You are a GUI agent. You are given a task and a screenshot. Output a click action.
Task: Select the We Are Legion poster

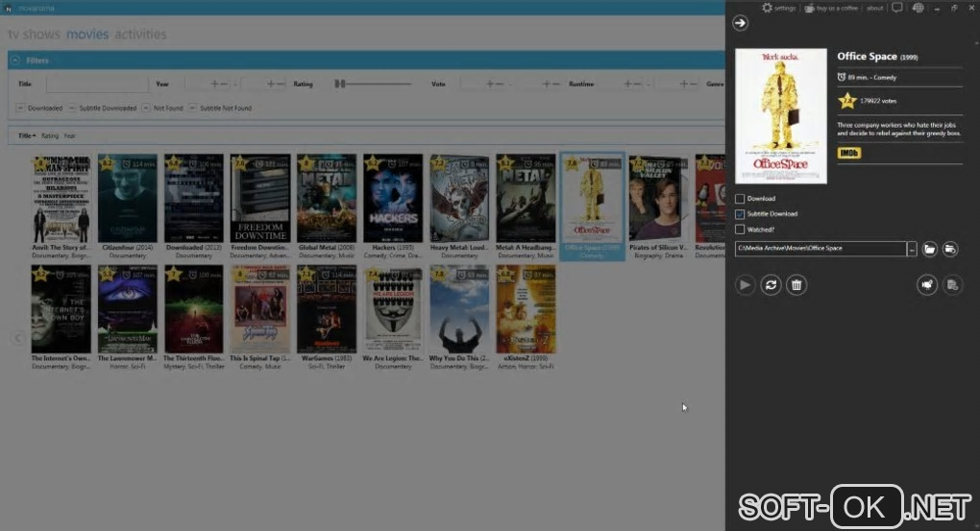click(393, 309)
